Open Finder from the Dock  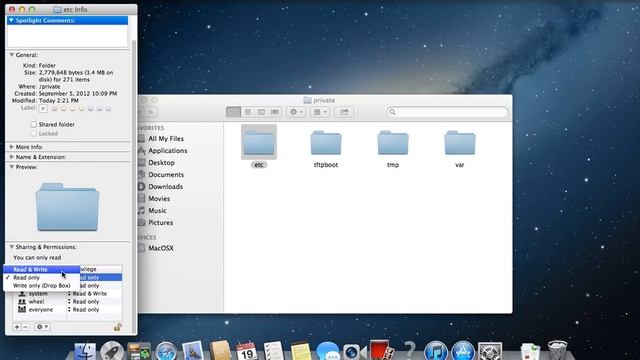[x=85, y=351]
